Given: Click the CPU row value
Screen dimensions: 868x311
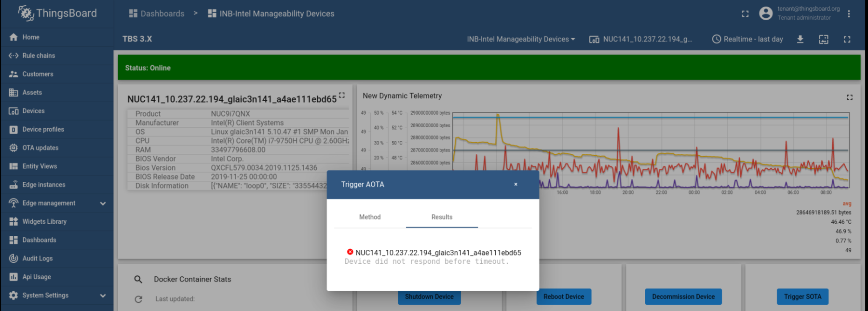Looking at the screenshot, I should 280,141.
